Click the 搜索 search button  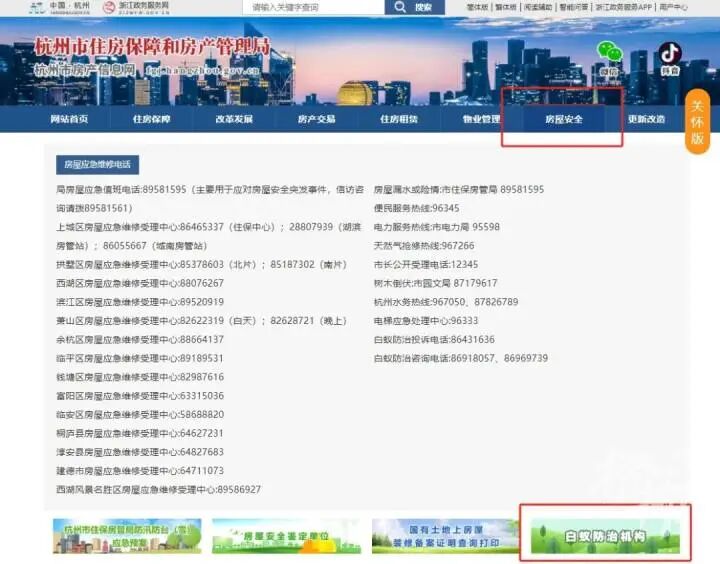click(x=414, y=7)
